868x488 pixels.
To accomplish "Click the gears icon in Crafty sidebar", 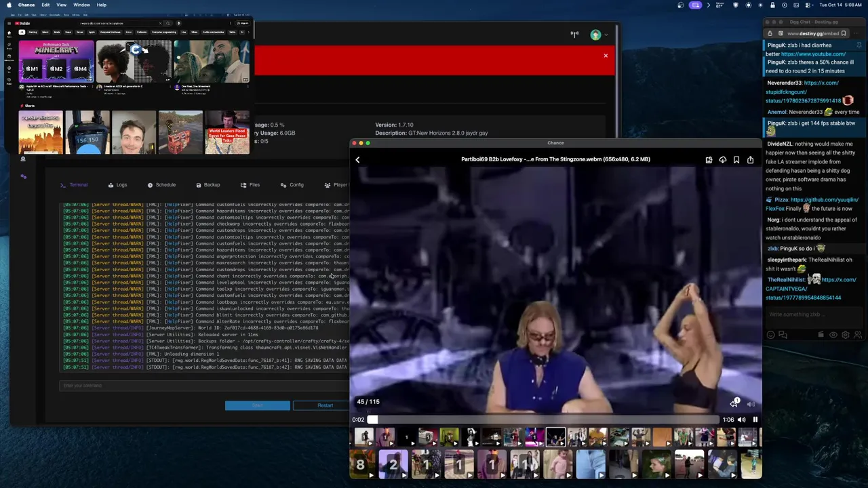I will [x=24, y=176].
